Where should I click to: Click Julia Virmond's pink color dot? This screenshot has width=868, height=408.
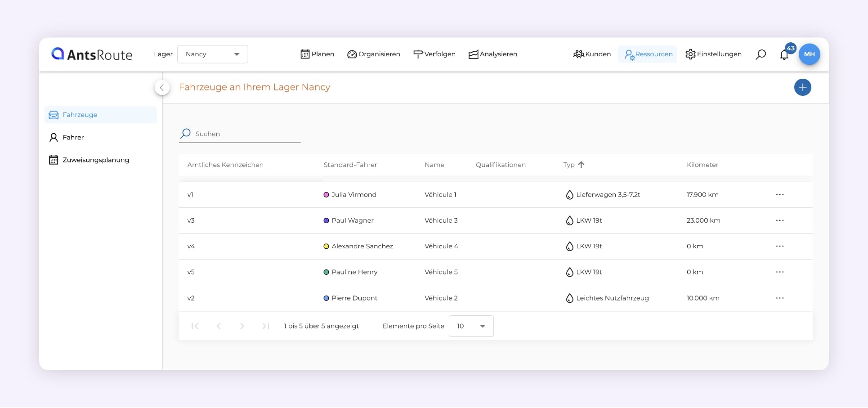[326, 195]
